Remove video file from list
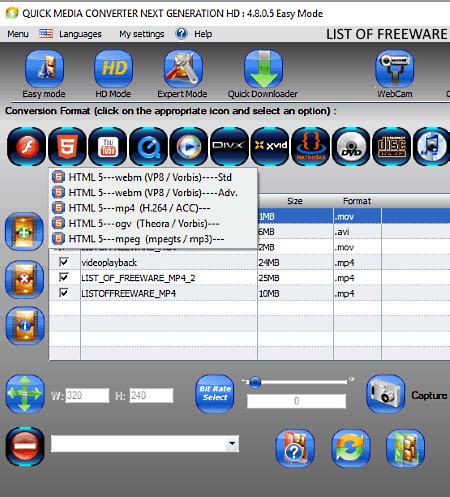Image resolution: width=450 pixels, height=497 pixels. pyautogui.click(x=24, y=279)
